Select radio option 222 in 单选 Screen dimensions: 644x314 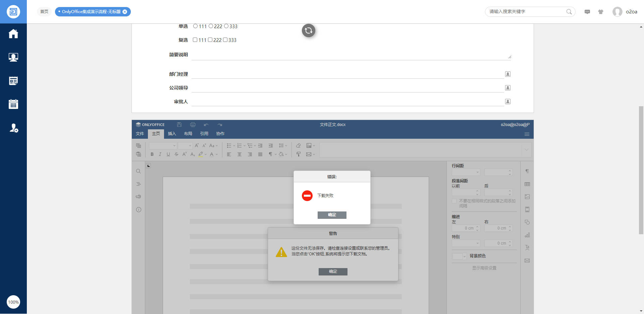pyautogui.click(x=211, y=26)
